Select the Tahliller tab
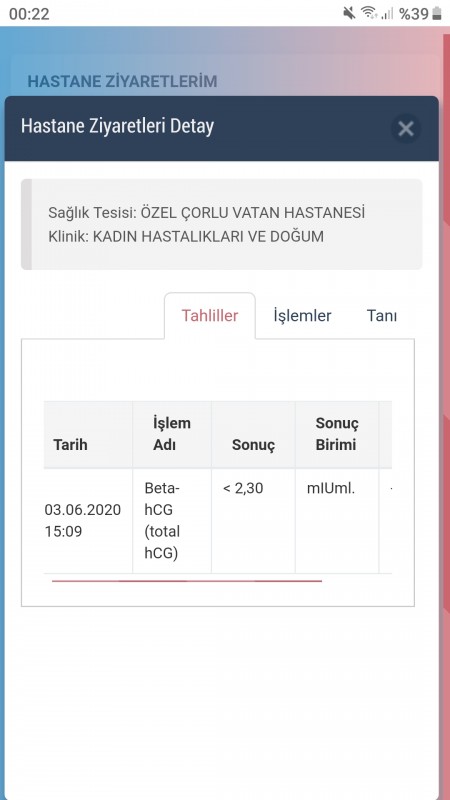Viewport: 450px width, 800px height. tap(210, 316)
